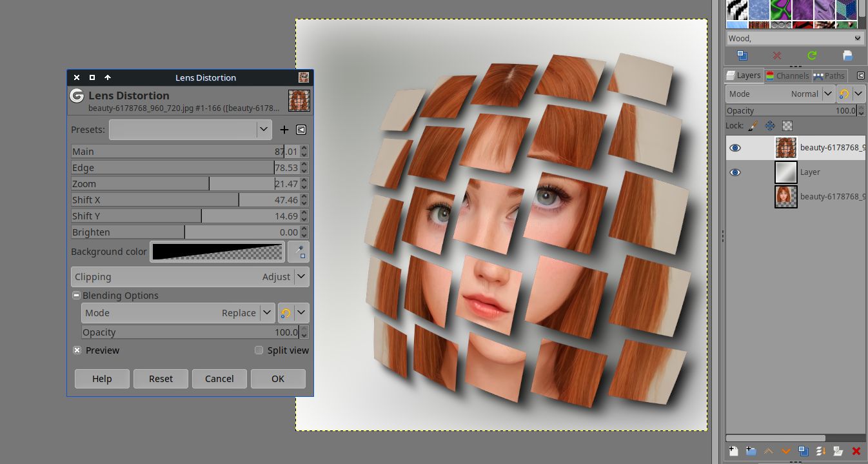Lower the layer with the orange down arrow
Viewport: 868px width, 464px height.
click(x=785, y=451)
